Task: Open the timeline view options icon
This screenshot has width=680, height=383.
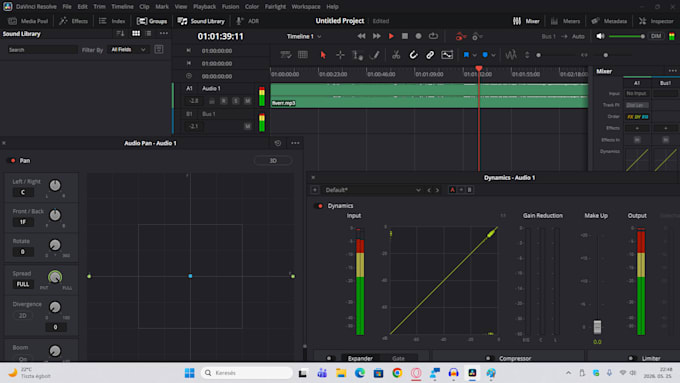Action: pyautogui.click(x=285, y=55)
